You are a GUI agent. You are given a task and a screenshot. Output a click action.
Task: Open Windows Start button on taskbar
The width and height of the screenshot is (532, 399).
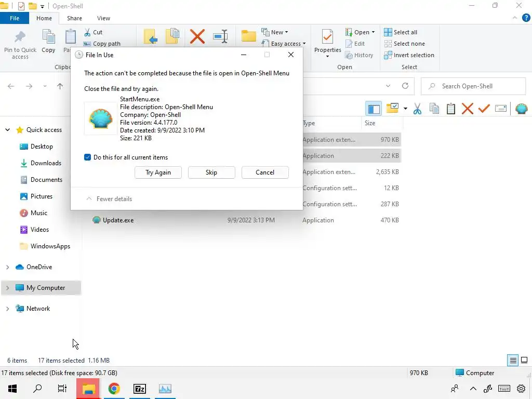[x=12, y=389]
